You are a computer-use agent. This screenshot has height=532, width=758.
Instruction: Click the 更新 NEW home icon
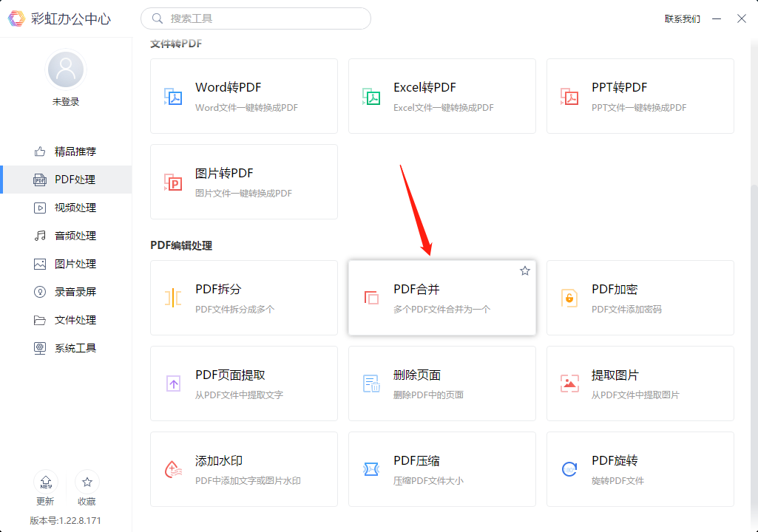click(46, 482)
